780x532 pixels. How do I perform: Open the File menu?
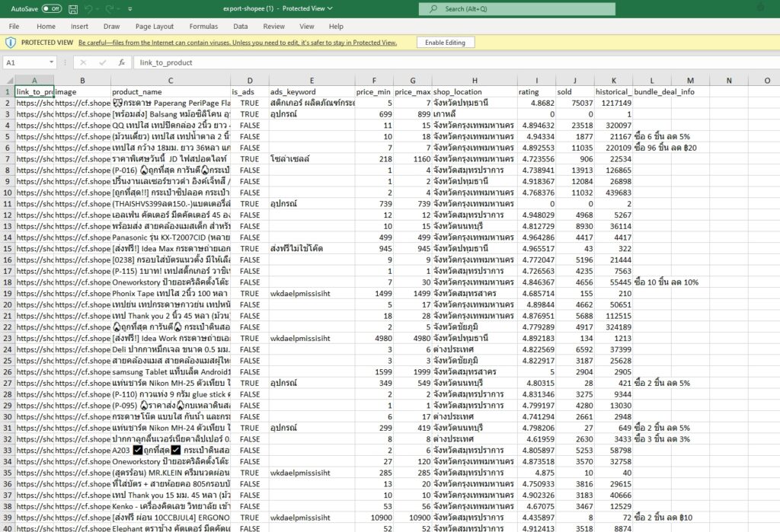[14, 26]
